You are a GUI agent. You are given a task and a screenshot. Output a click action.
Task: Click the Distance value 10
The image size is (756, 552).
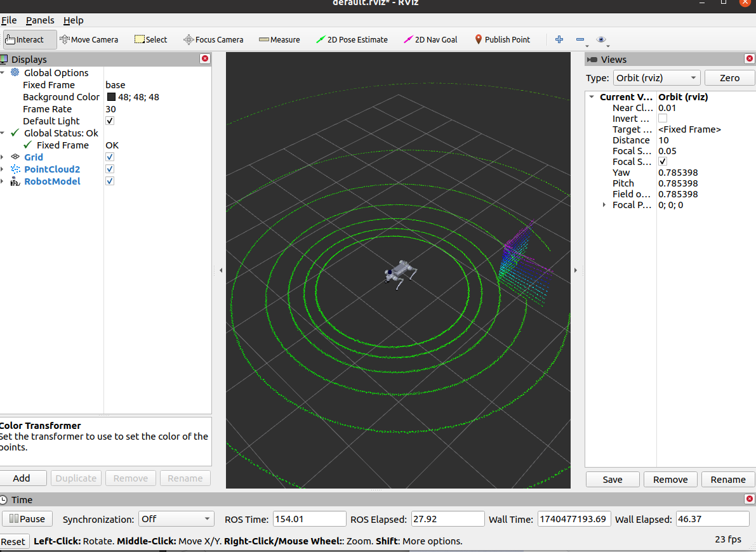pyautogui.click(x=663, y=140)
